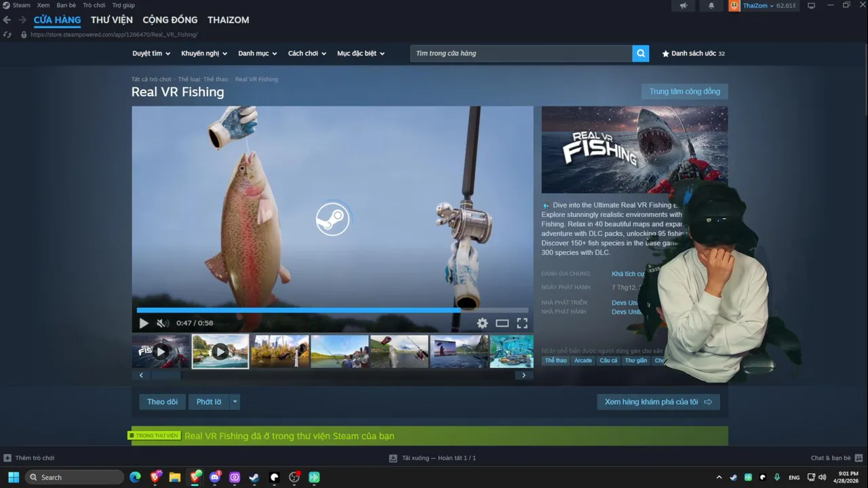
Task: Open Windows Start menu
Action: (14, 477)
